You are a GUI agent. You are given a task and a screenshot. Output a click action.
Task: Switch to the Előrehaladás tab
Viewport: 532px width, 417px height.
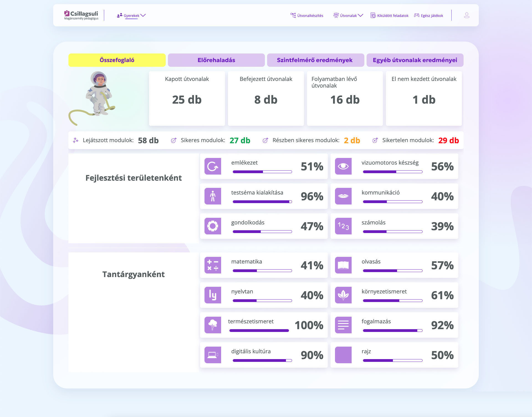tap(216, 60)
